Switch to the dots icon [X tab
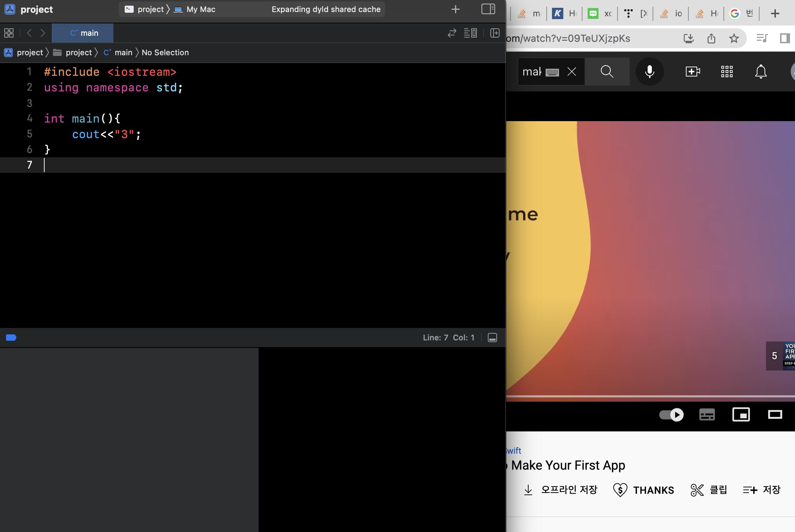The height and width of the screenshot is (532, 795). click(635, 14)
